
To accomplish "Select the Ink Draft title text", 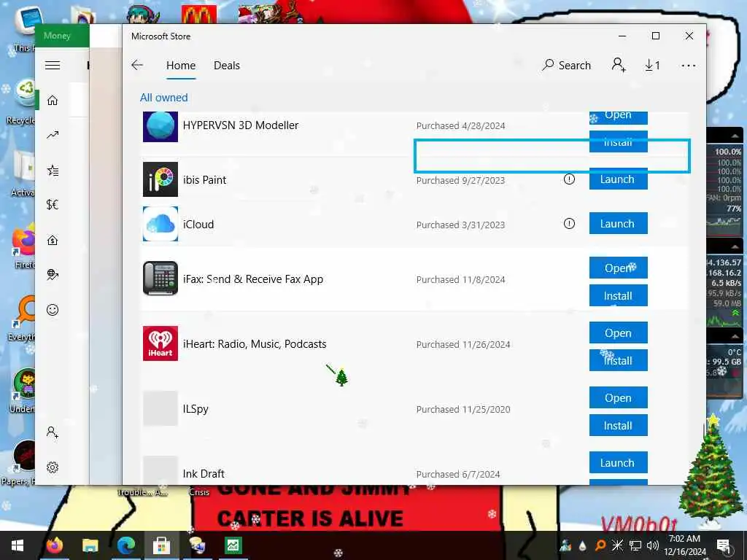I will click(x=204, y=474).
